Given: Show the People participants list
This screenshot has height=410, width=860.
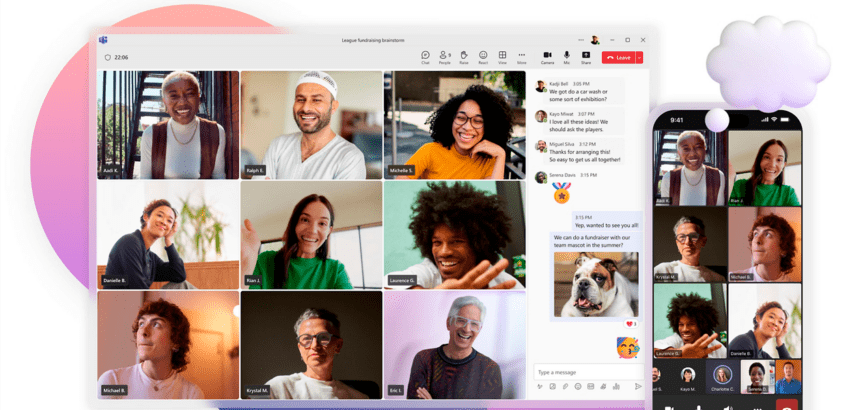Looking at the screenshot, I should pos(445,56).
